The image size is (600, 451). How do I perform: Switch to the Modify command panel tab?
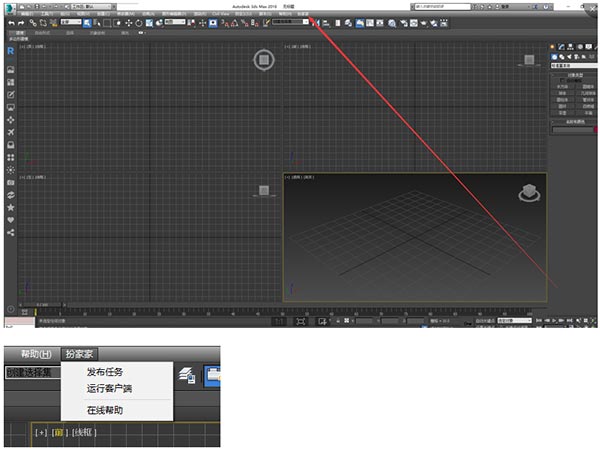click(x=561, y=47)
